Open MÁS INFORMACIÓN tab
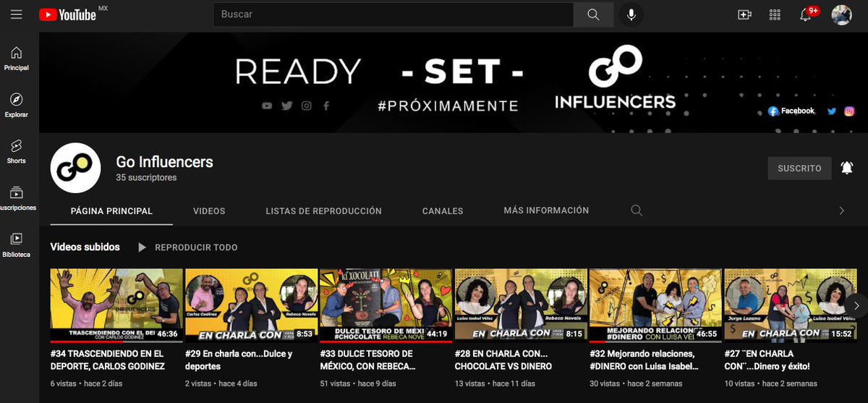 (x=546, y=211)
